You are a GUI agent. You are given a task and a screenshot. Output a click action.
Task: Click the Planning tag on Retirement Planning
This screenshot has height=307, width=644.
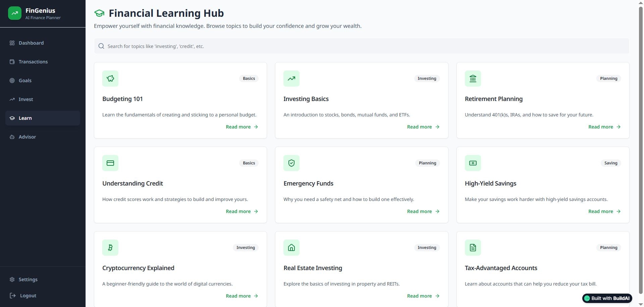(608, 79)
